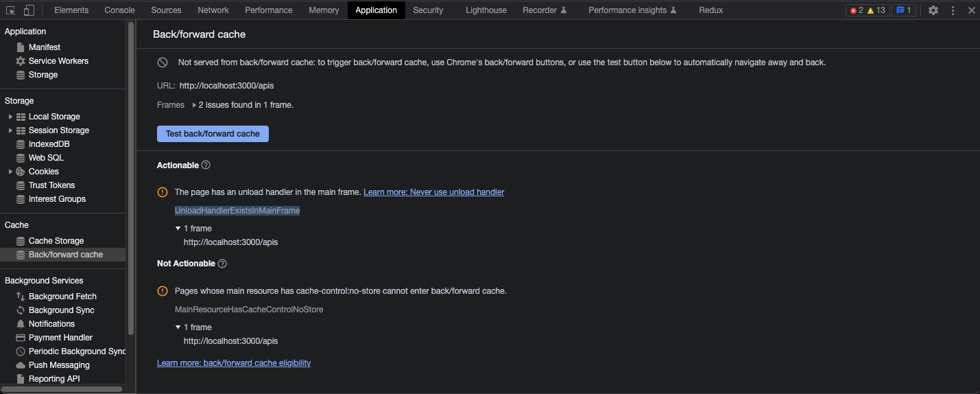Click the sidebar horizontal scrollbar
Image resolution: width=980 pixels, height=394 pixels.
click(x=62, y=389)
